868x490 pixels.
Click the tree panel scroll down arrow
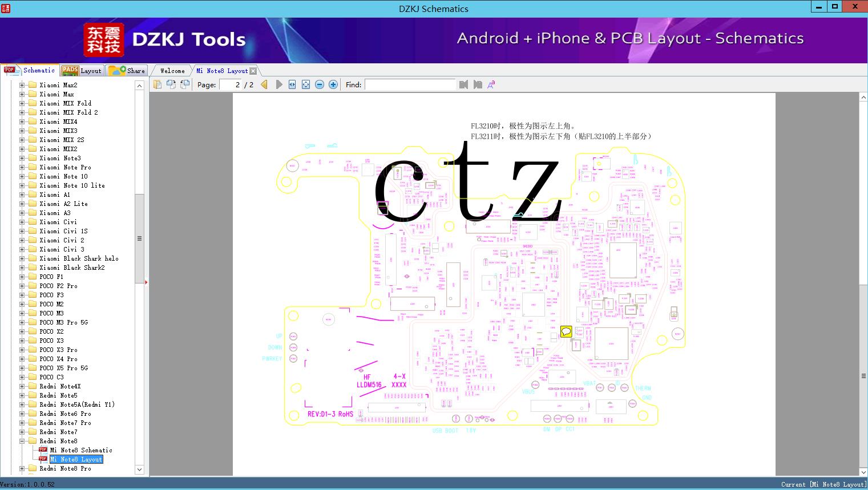139,469
